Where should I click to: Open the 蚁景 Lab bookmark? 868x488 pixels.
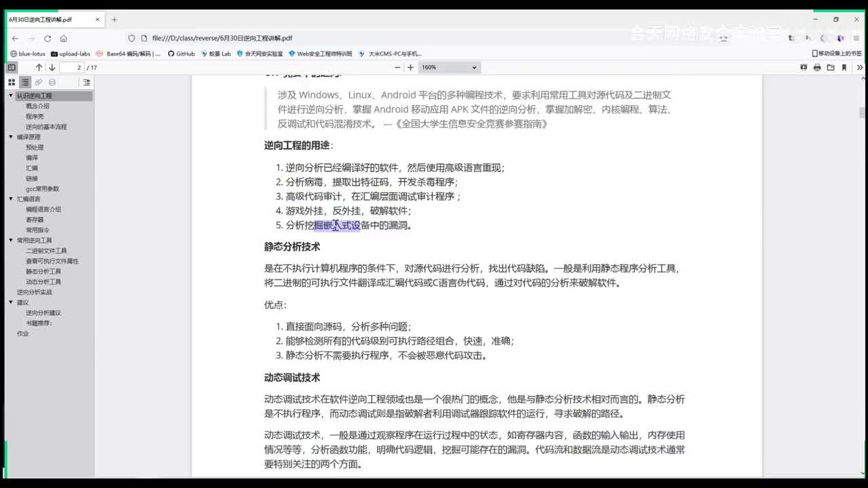coord(216,54)
